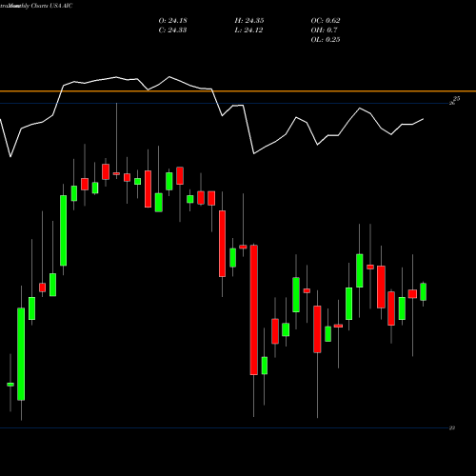The width and height of the screenshot is (476, 476).
Task: Click the high price text 'H: 24.35'
Action: pyautogui.click(x=249, y=21)
